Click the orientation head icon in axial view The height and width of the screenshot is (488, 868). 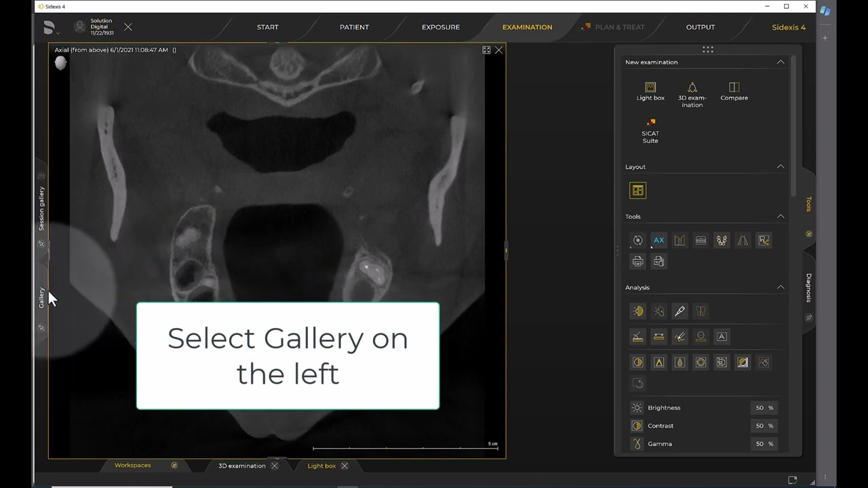pyautogui.click(x=60, y=63)
